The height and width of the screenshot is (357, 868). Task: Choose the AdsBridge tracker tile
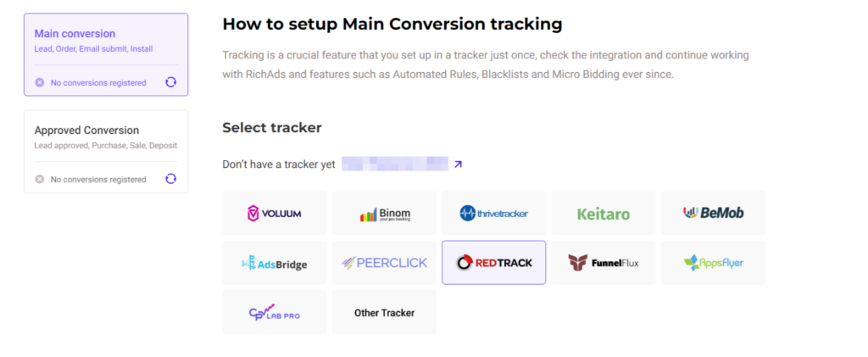coord(275,262)
